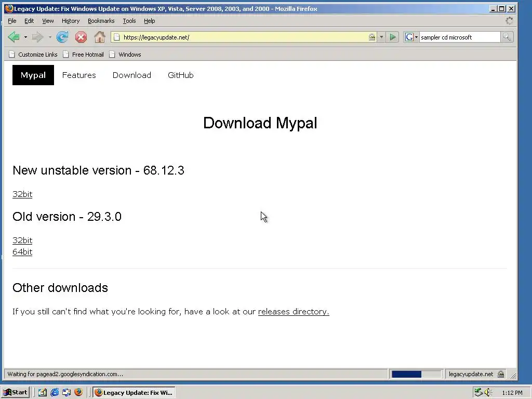
Task: Launch Internet Explorer from Quick Launch
Action: [x=55, y=392]
